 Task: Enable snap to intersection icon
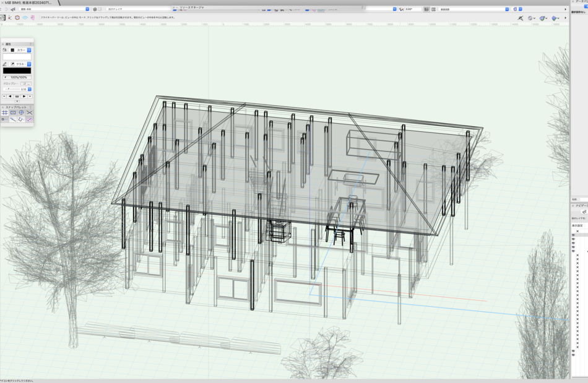[29, 113]
